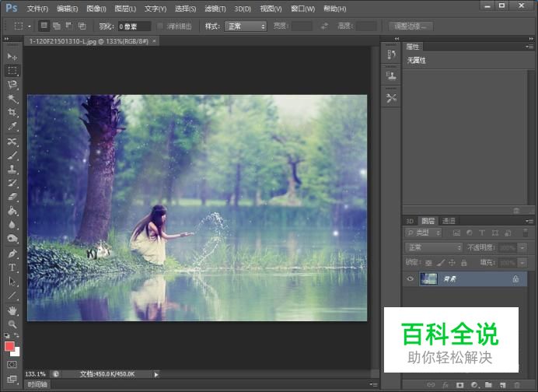Image resolution: width=538 pixels, height=392 pixels.
Task: Expand the layer filter 类型 dropdown
Action: point(426,233)
